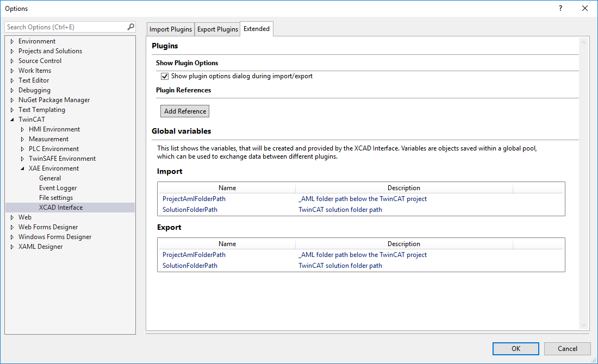Expand the Measurement node arrow
The width and height of the screenshot is (598, 364).
point(22,140)
